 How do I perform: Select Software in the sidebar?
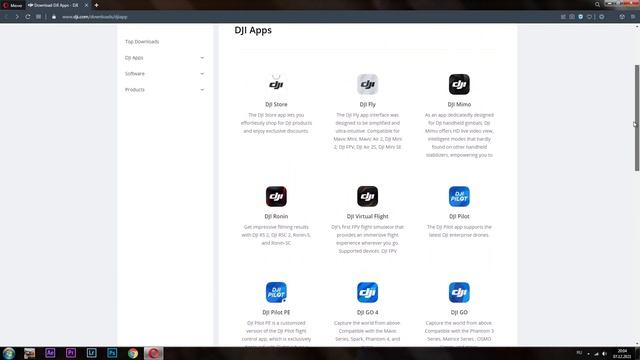point(135,73)
